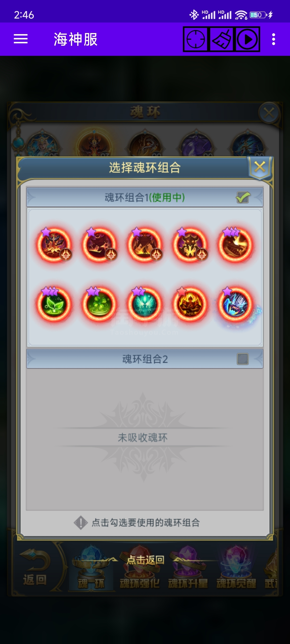
Task: Select the green sprout soul ring
Action: coord(54,304)
